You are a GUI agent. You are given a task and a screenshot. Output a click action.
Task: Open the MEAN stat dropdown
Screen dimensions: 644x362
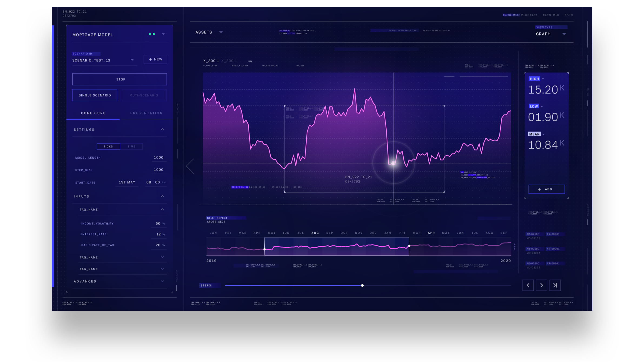pyautogui.click(x=543, y=134)
